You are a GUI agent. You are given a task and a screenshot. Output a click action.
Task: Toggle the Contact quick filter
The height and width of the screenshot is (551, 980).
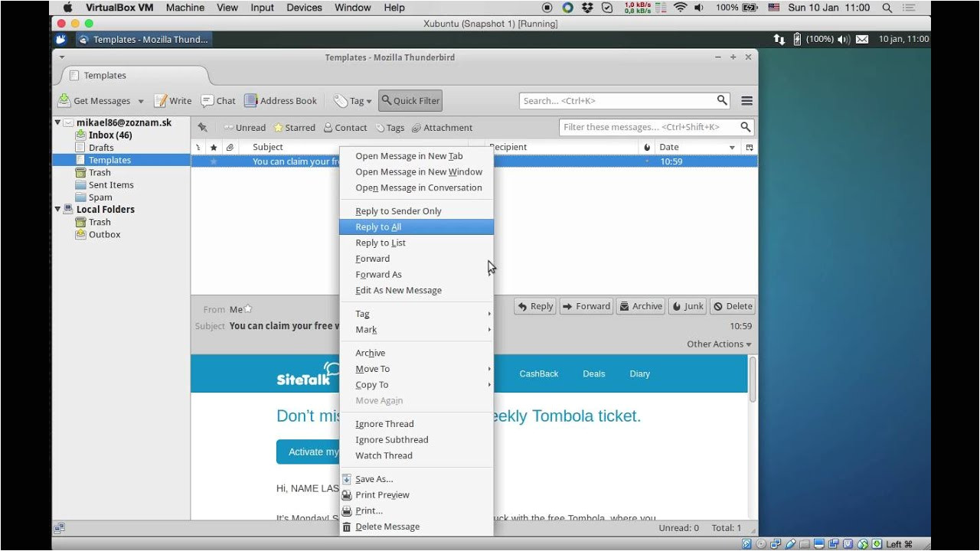[x=345, y=128]
